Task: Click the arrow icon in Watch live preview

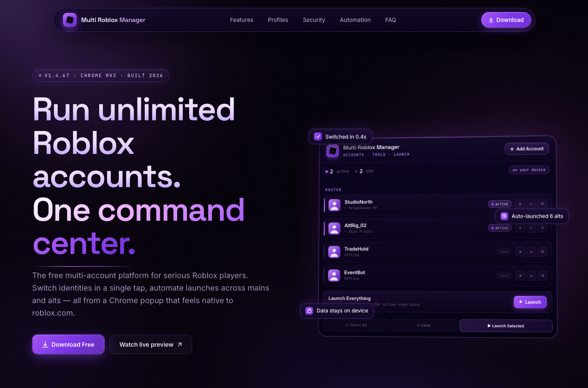Action: [180, 344]
